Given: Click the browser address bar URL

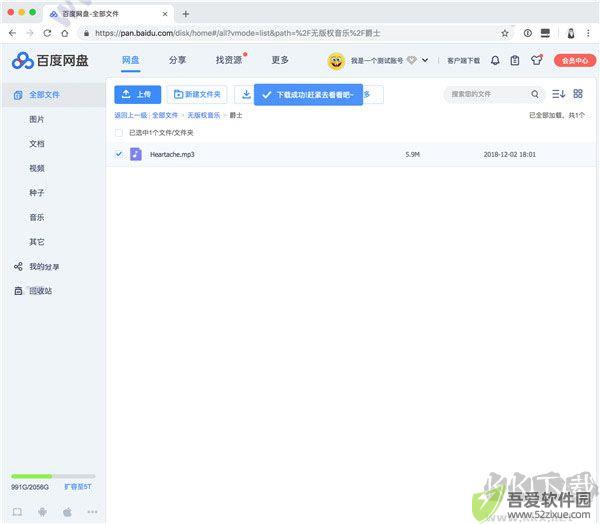Looking at the screenshot, I should pyautogui.click(x=237, y=33).
